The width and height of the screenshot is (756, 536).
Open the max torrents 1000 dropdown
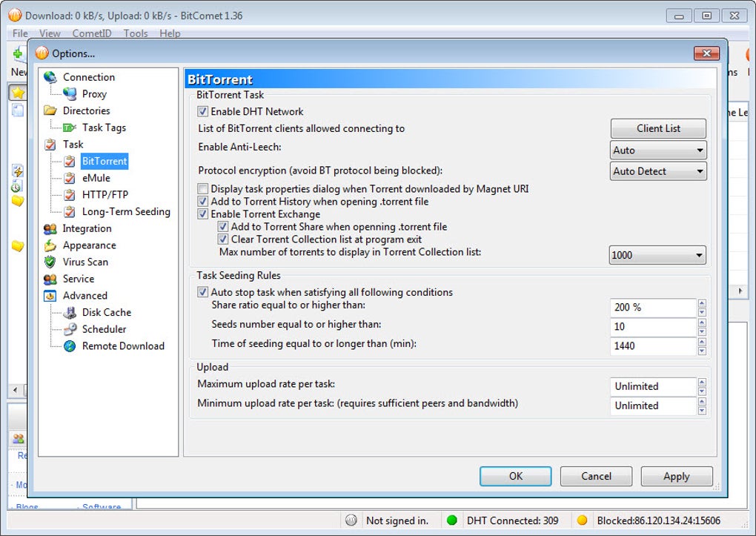click(657, 255)
